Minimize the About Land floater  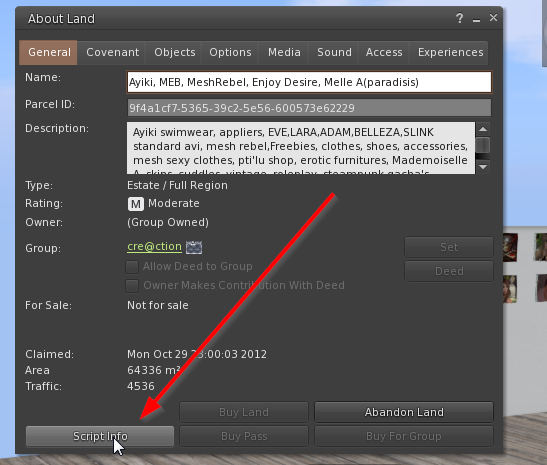click(x=476, y=20)
